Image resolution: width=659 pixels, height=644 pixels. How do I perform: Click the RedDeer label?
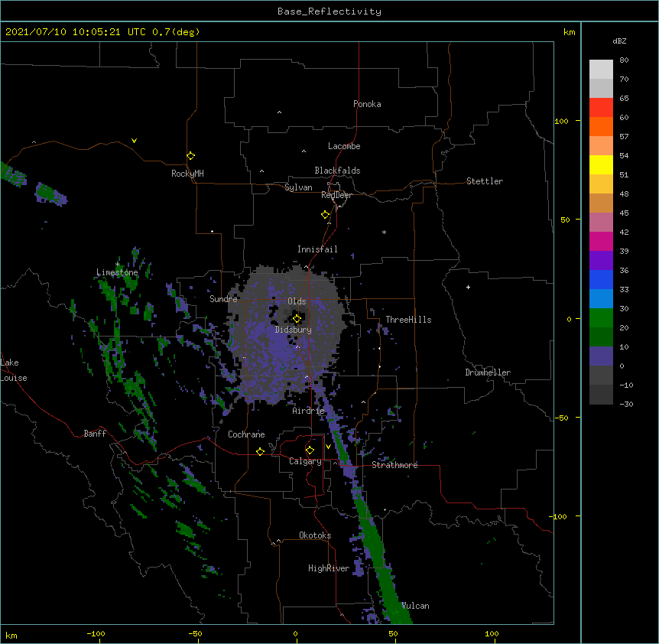click(336, 195)
